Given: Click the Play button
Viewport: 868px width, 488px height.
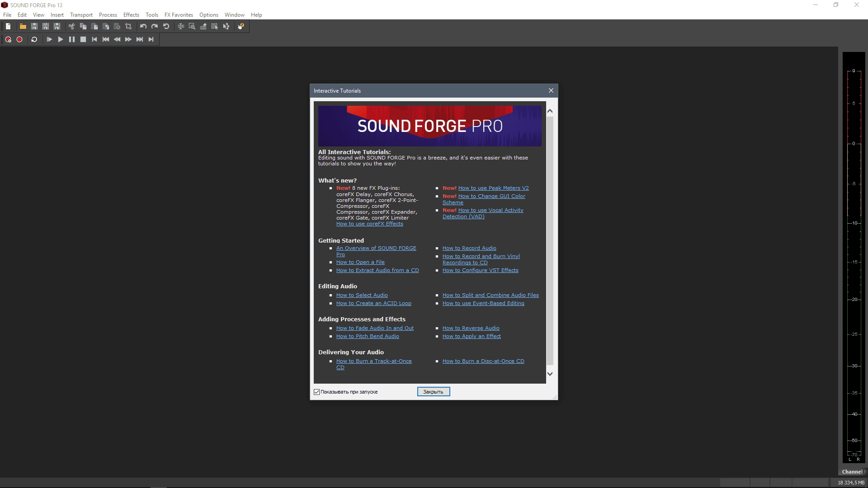Looking at the screenshot, I should coord(61,40).
